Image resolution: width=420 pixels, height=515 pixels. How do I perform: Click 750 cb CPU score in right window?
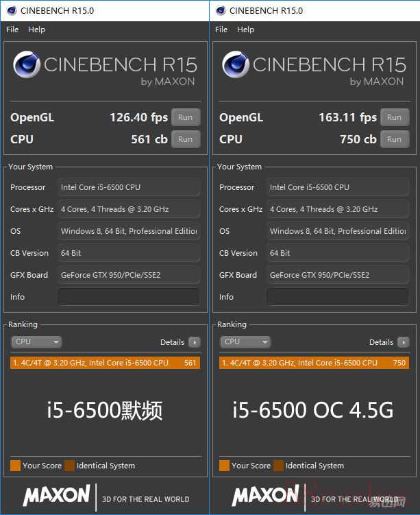pos(358,139)
